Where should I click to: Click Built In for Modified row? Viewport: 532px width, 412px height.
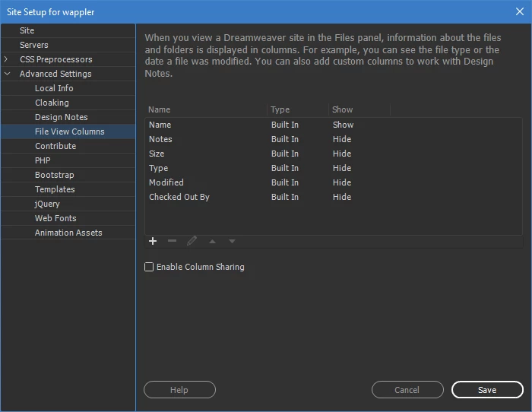point(285,182)
